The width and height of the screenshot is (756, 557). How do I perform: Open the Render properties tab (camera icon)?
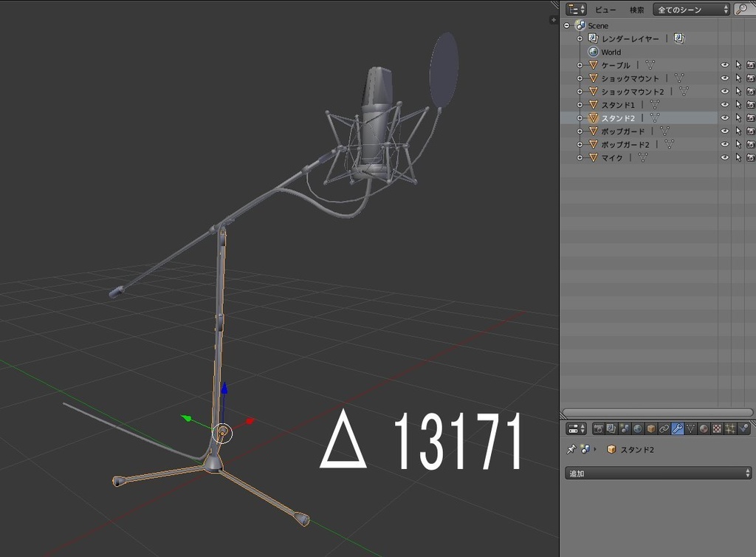(x=598, y=428)
